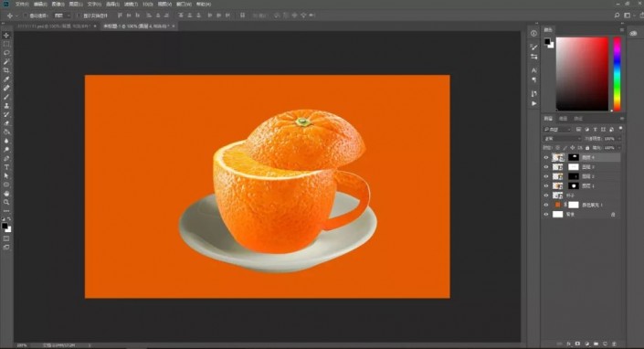Click the fx layer style button

(x=569, y=344)
